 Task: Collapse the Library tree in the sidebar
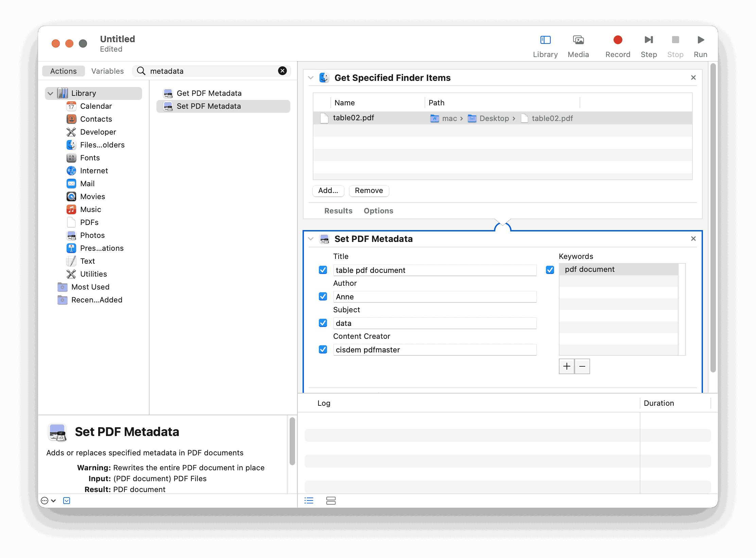50,93
